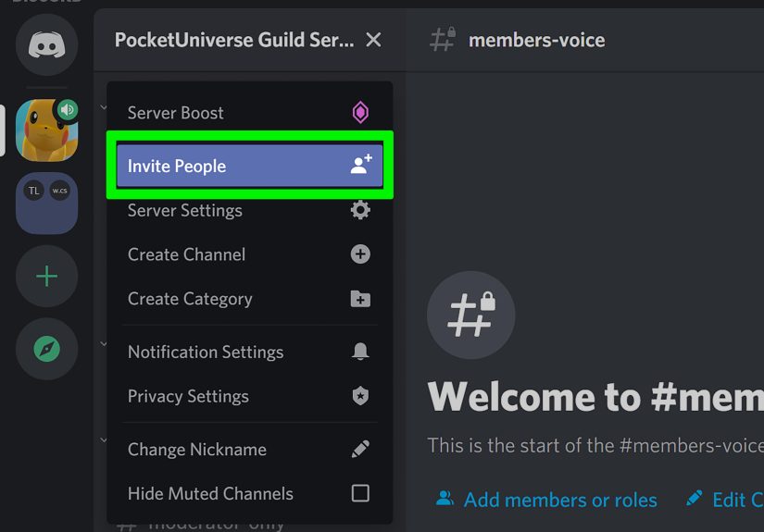Click the green plus Add a Server button
The width and height of the screenshot is (764, 532).
click(x=47, y=276)
